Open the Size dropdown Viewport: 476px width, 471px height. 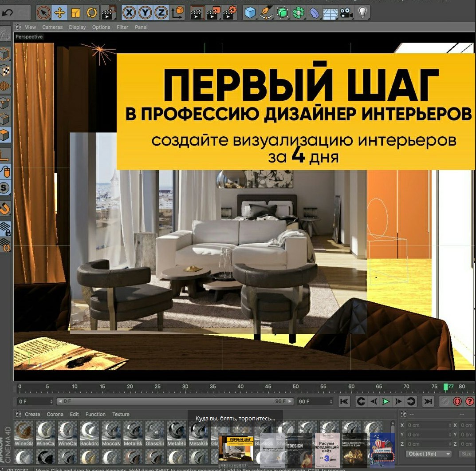pyautogui.click(x=467, y=454)
